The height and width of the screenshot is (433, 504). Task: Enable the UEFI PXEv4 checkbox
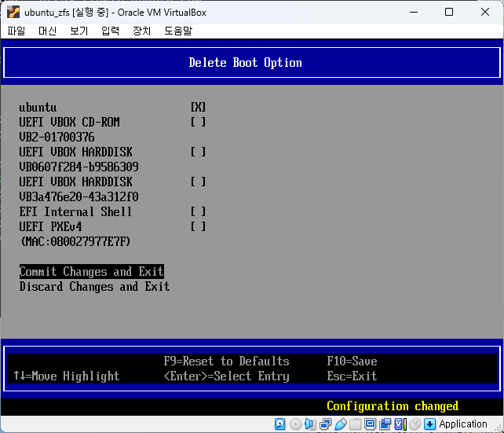(x=198, y=227)
